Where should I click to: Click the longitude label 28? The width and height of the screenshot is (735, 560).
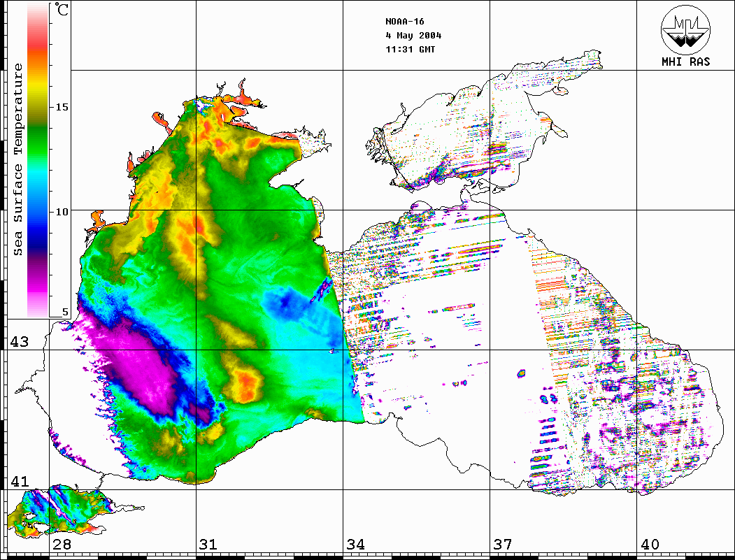62,544
